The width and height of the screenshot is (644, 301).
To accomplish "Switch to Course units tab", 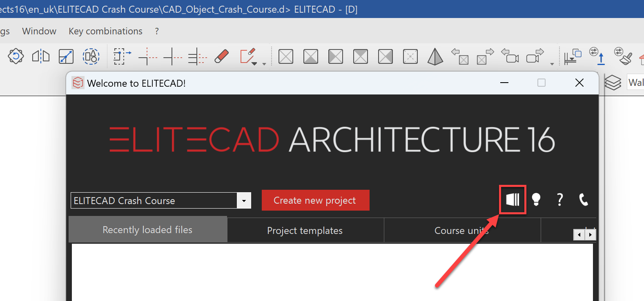I will [462, 231].
